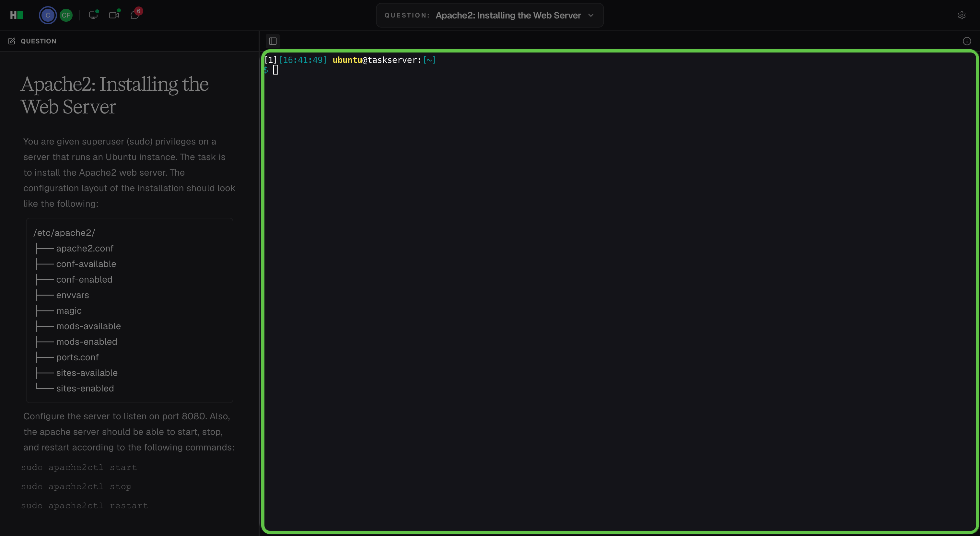Click the 'You are given superuser' paragraph

pos(129,173)
